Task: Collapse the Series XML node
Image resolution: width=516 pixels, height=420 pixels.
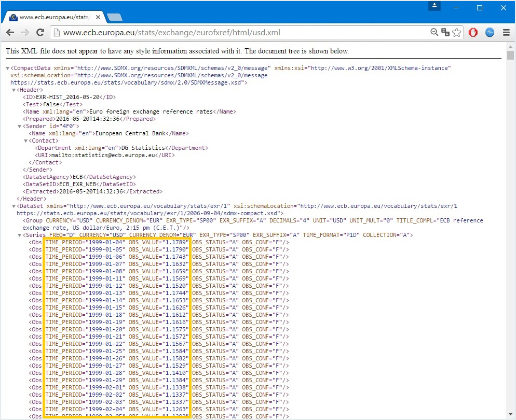Action: (20, 235)
